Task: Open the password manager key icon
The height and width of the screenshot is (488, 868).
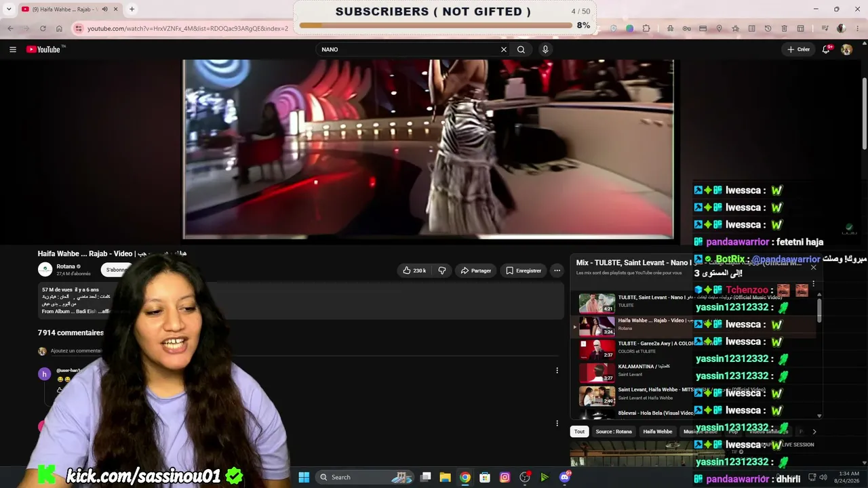Action: tap(686, 28)
